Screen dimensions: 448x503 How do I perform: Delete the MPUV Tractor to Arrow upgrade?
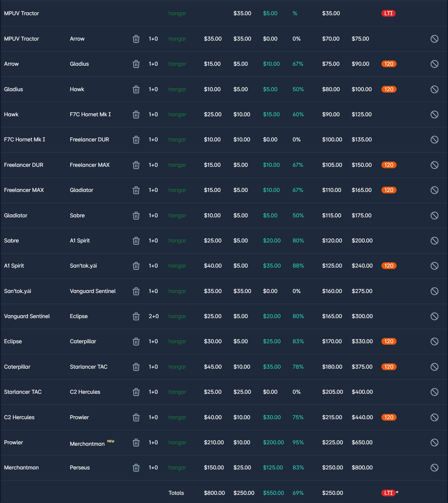point(136,39)
